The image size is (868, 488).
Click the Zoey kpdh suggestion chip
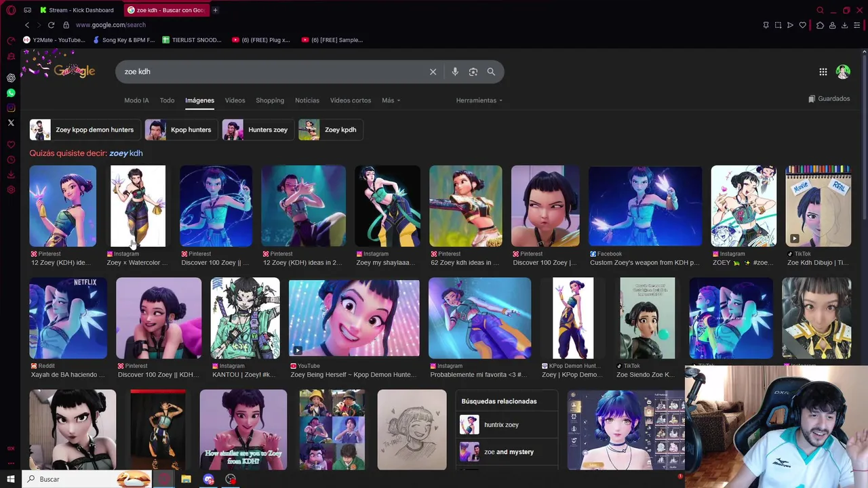point(331,129)
